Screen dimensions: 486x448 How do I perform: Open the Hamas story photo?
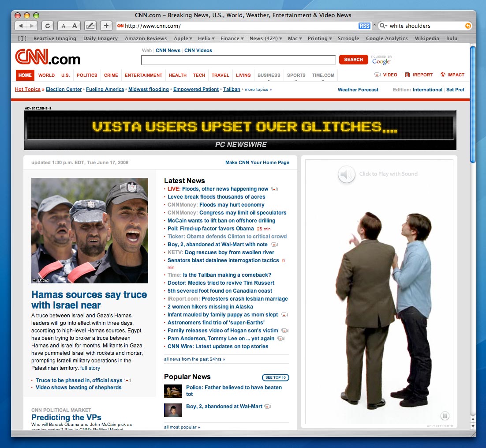click(90, 230)
